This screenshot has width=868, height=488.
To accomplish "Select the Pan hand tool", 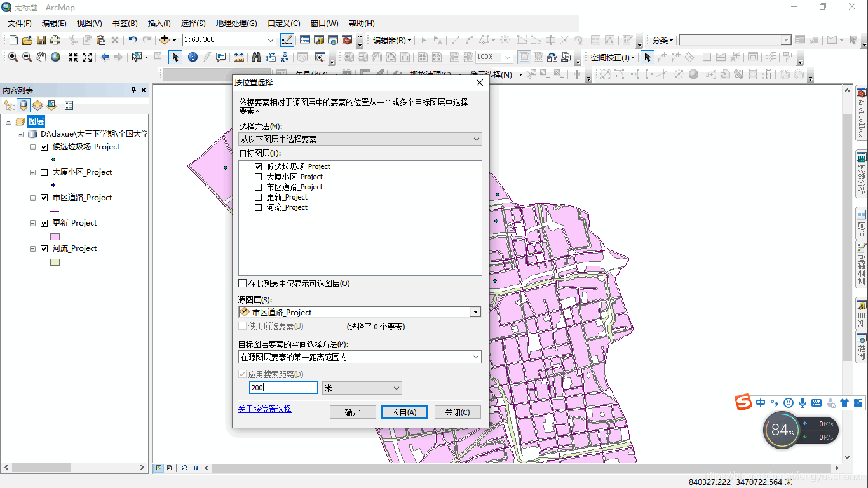I will (41, 57).
